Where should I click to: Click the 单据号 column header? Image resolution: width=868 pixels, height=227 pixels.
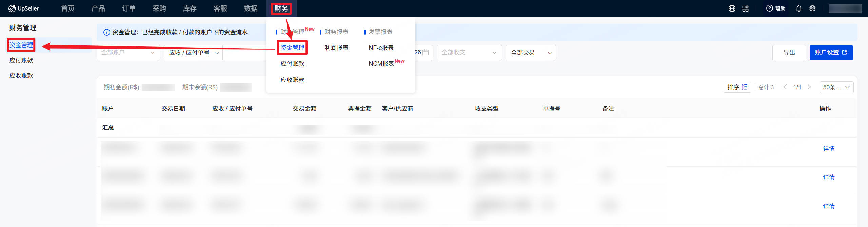click(x=552, y=109)
